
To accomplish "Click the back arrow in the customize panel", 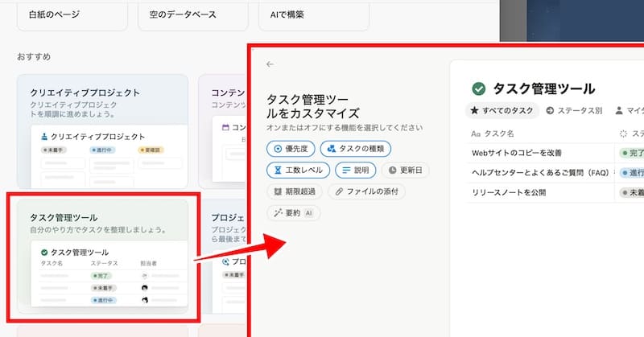I will pos(270,64).
